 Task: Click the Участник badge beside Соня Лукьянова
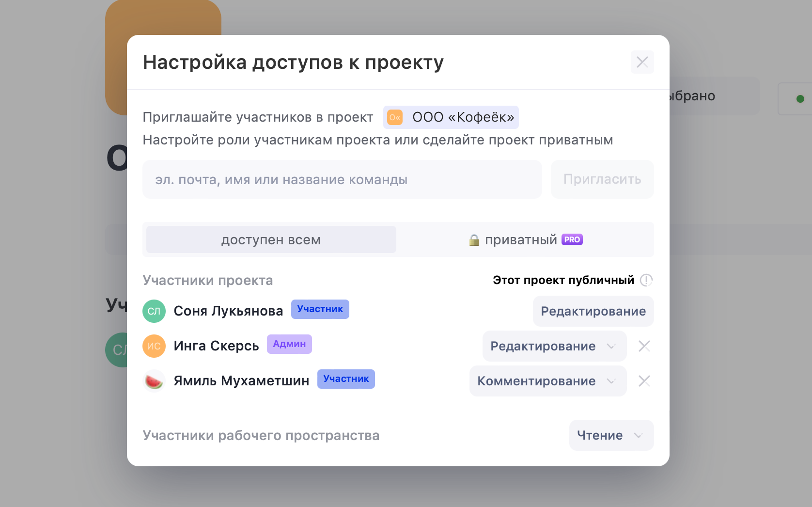tap(320, 309)
